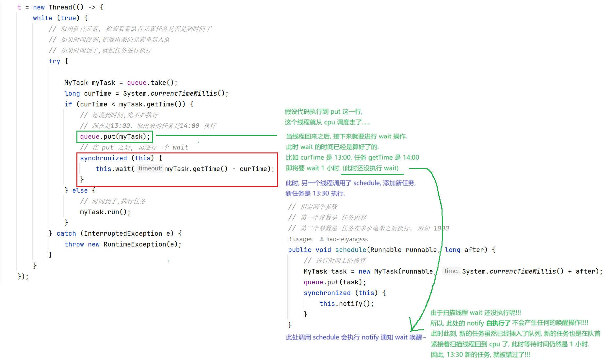The image size is (612, 364).
Task: Click the 'queue.put(myTask);' statement
Action: [115, 136]
